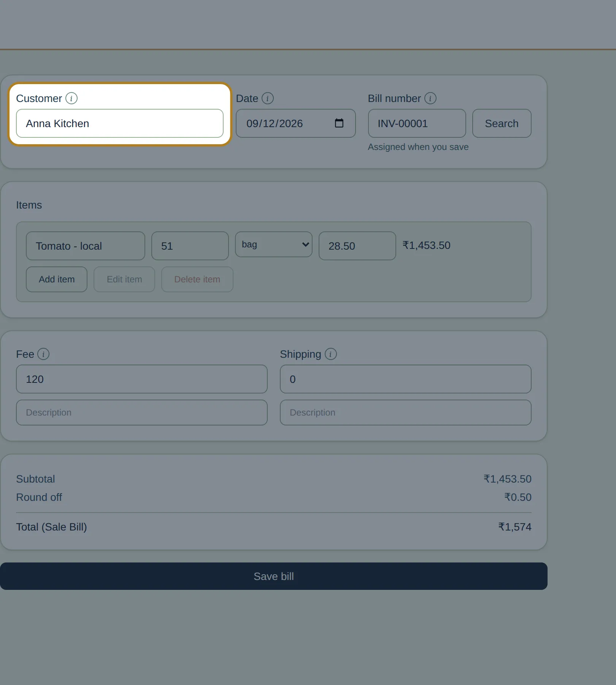Screen dimensions: 616x685
Task: Click the Customer info icon
Action: click(x=71, y=98)
